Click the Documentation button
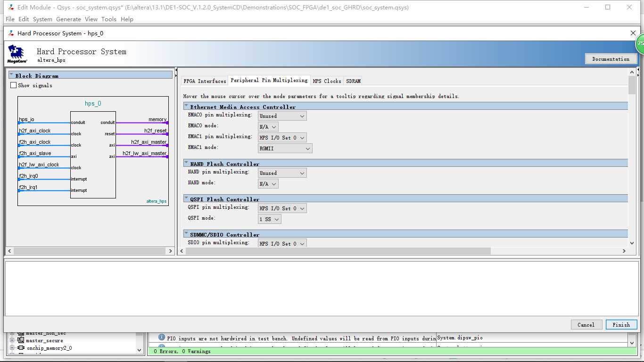Viewport: 644px width, 362px height. [x=611, y=59]
